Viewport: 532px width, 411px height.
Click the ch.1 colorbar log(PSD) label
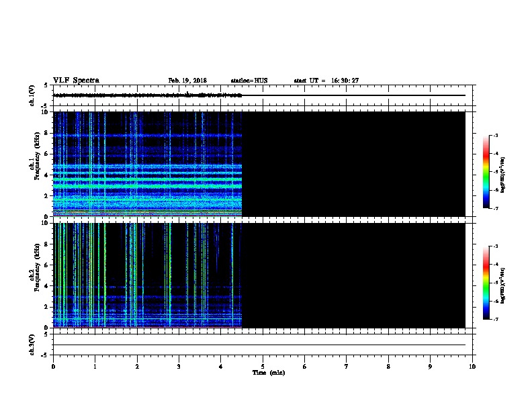tap(502, 175)
